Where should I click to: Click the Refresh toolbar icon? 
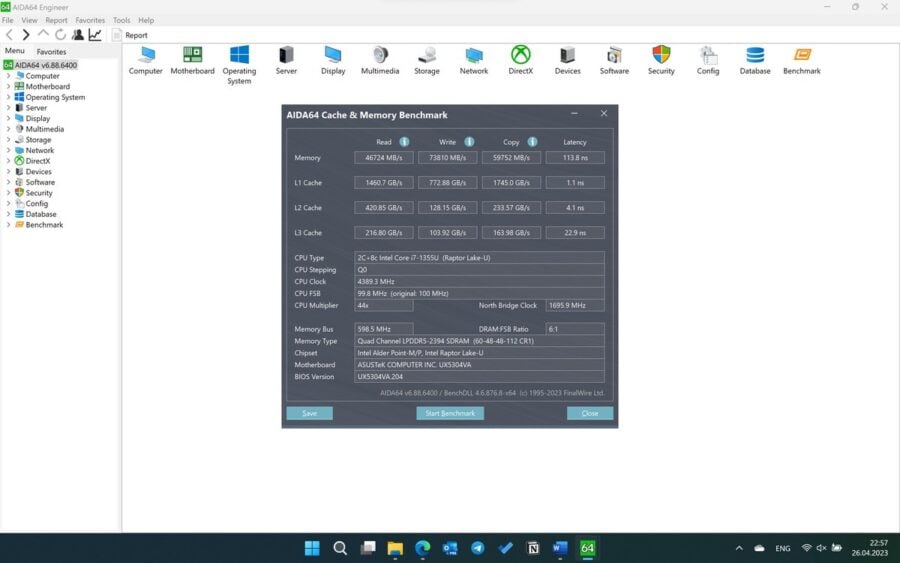point(60,35)
